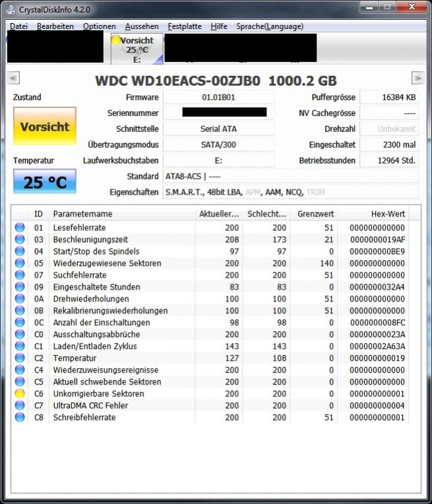Click the Aktueller column header
432x504 pixels.
(219, 214)
